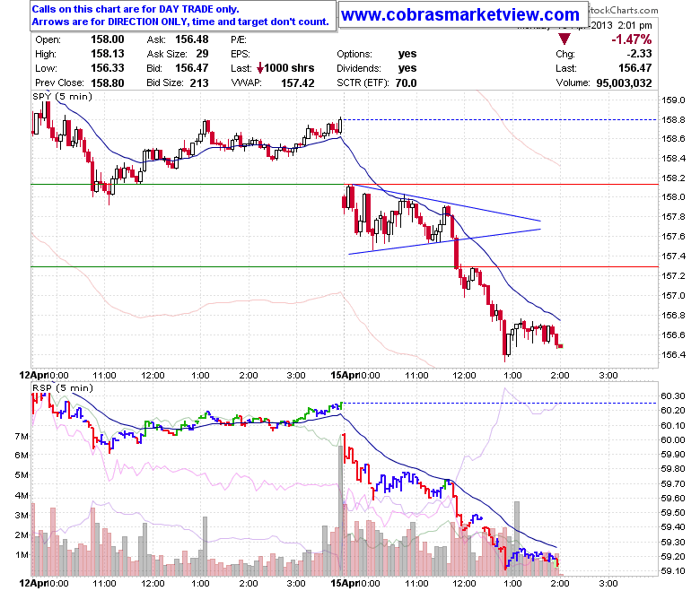Image resolution: width=700 pixels, height=591 pixels.
Task: Open the www.cobrasmarketview.com link
Action: pyautogui.click(x=459, y=14)
